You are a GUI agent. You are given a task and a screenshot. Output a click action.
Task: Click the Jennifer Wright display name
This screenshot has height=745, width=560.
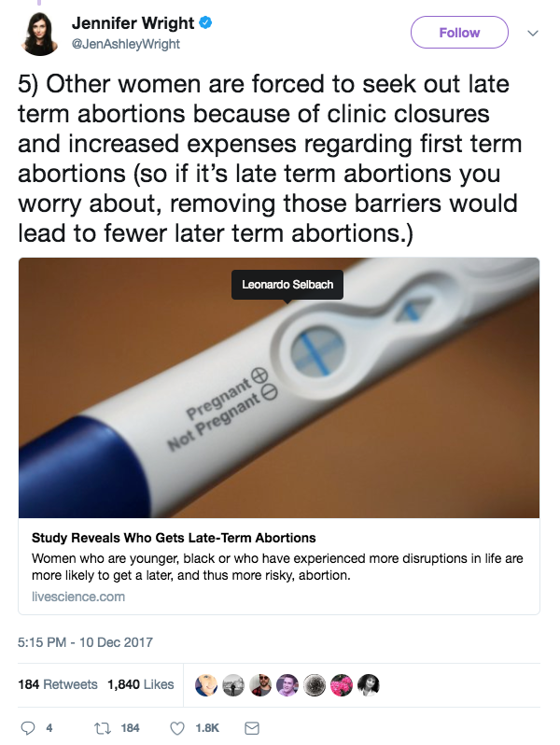click(x=131, y=24)
